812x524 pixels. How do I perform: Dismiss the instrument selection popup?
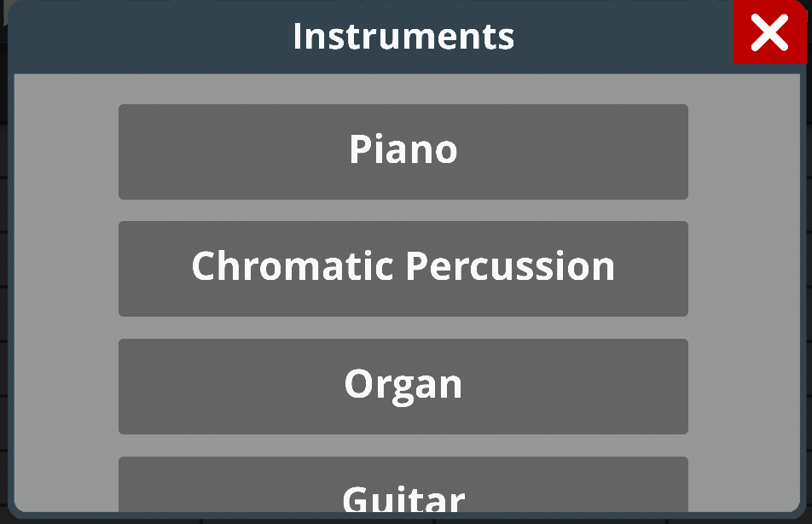point(770,33)
